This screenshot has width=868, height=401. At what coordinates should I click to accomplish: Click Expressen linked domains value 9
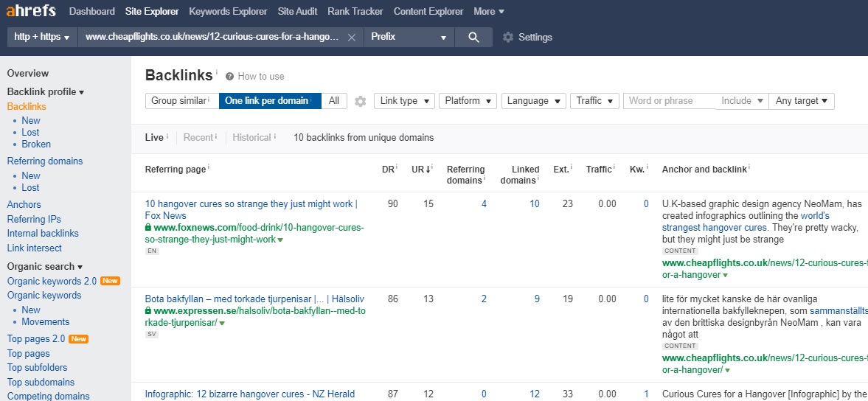pos(537,299)
